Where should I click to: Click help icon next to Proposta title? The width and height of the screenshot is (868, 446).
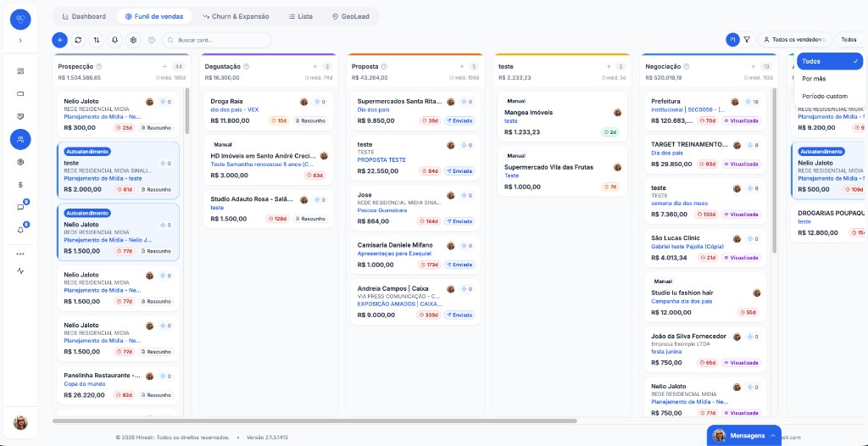point(384,66)
